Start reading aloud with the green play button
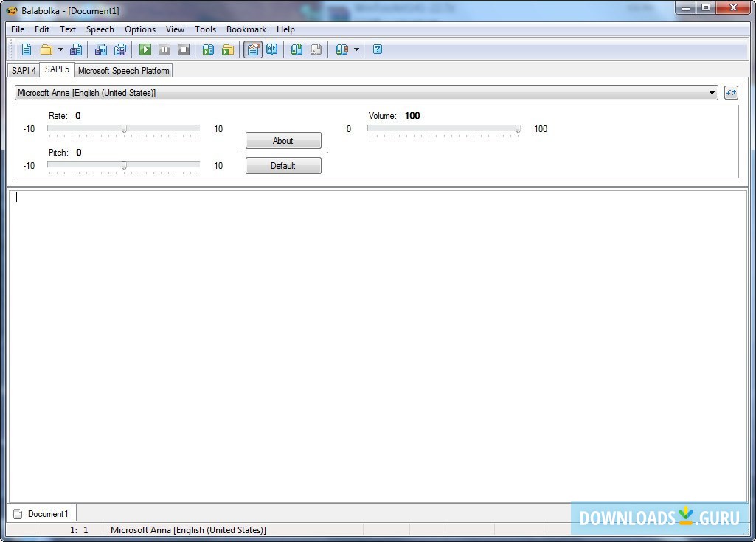756x542 pixels. 145,49
